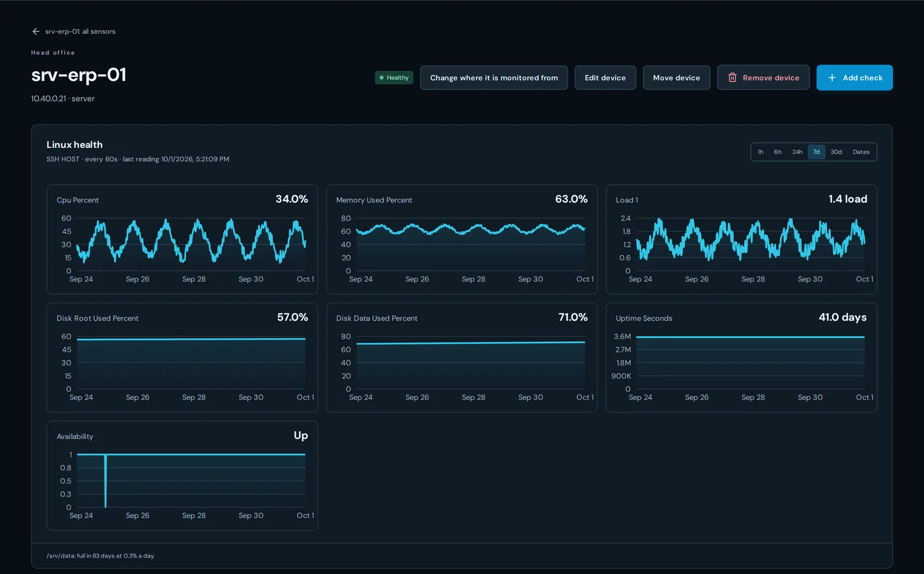The height and width of the screenshot is (574, 924).
Task: Click the Disk Data Used Percent chart
Action: coord(462,357)
